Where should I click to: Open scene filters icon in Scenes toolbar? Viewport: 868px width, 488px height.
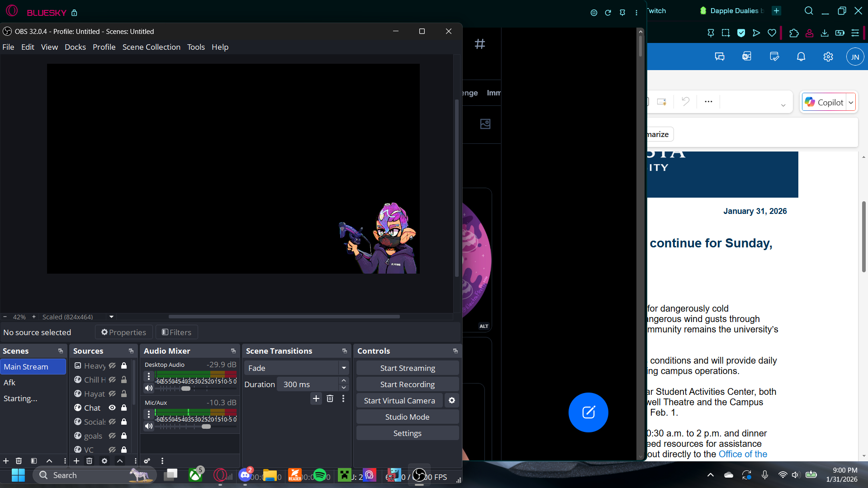(x=34, y=461)
